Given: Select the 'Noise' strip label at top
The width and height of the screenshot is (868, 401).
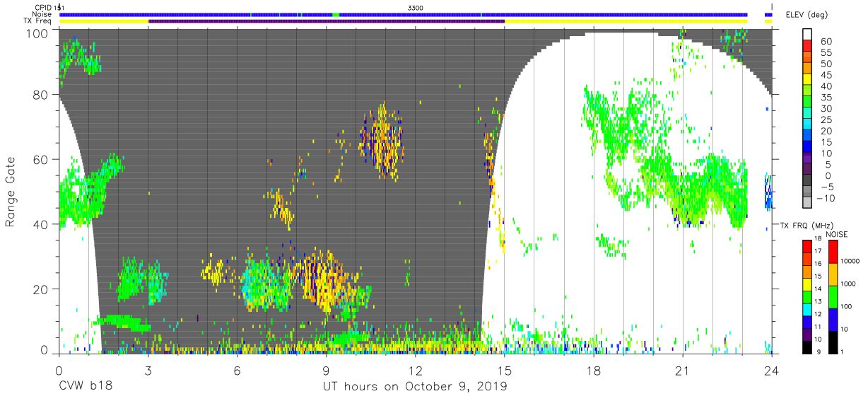Looking at the screenshot, I should [x=42, y=14].
